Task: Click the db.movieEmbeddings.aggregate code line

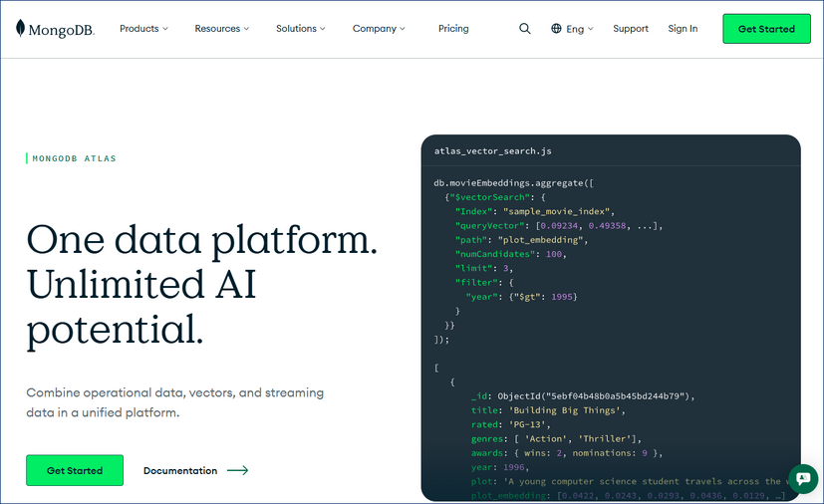Action: (513, 183)
